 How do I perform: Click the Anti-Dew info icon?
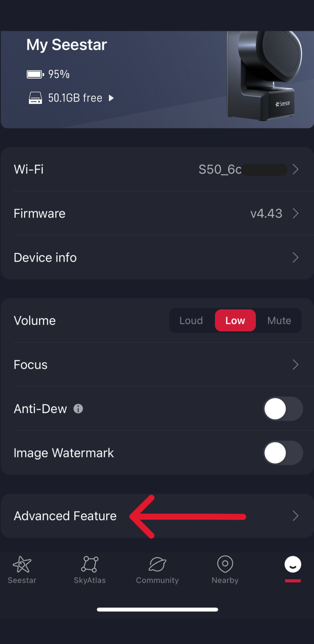pyautogui.click(x=78, y=409)
